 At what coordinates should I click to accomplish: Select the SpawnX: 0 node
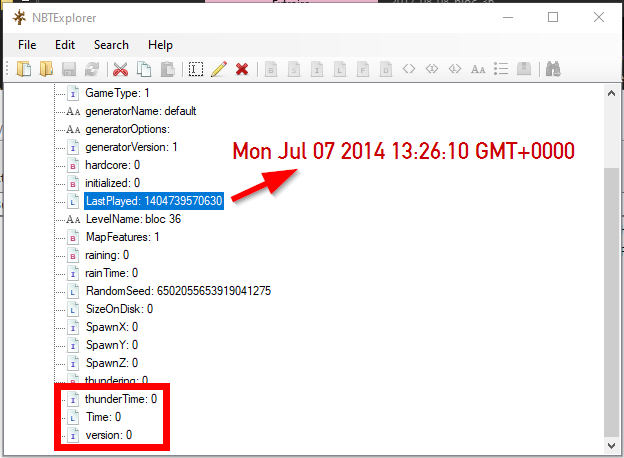(112, 327)
